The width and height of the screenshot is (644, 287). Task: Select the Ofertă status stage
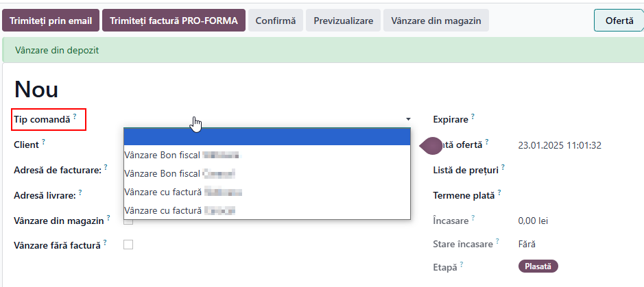pyautogui.click(x=619, y=21)
